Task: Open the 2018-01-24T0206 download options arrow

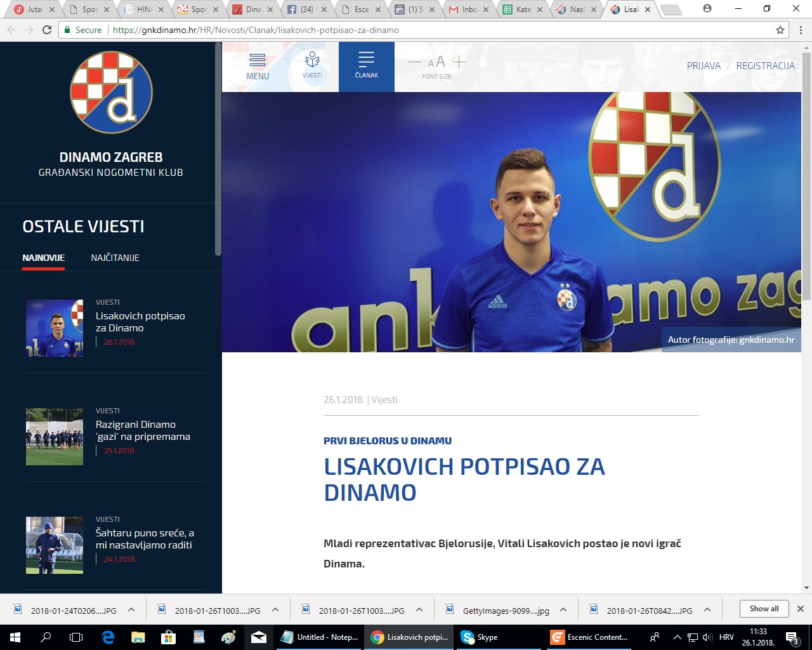Action: click(131, 610)
